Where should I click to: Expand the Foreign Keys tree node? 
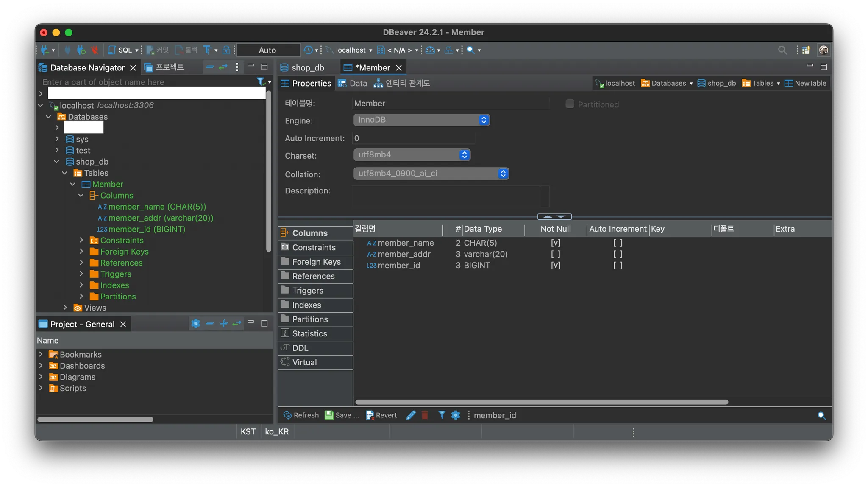(81, 252)
